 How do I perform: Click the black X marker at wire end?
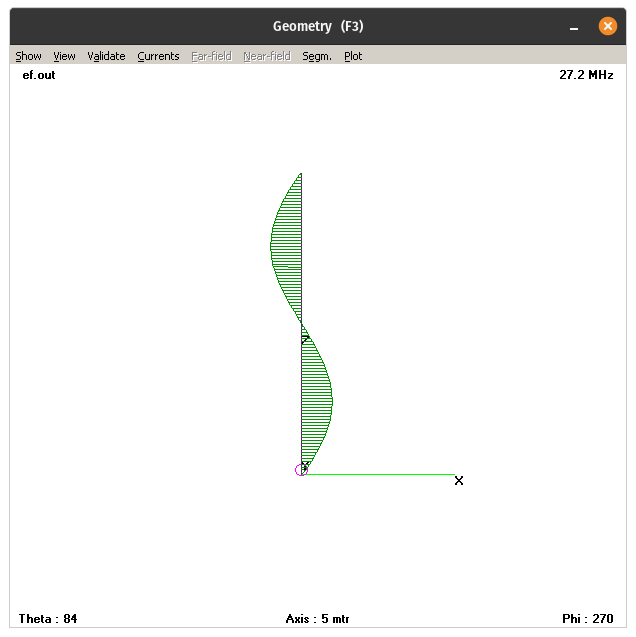pyautogui.click(x=459, y=481)
